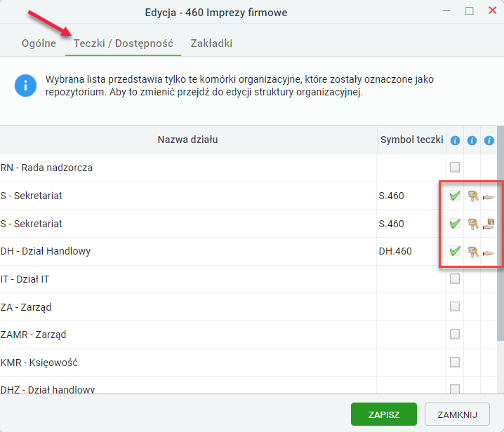Click the ZA - Zarząd row text
The image size is (504, 432).
[x=26, y=307]
